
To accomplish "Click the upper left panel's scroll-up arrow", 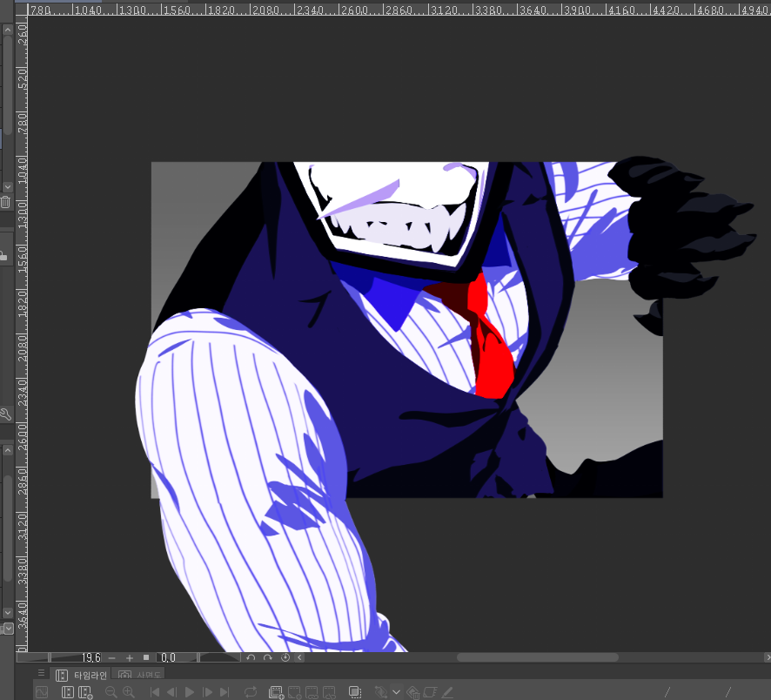I will [7, 30].
